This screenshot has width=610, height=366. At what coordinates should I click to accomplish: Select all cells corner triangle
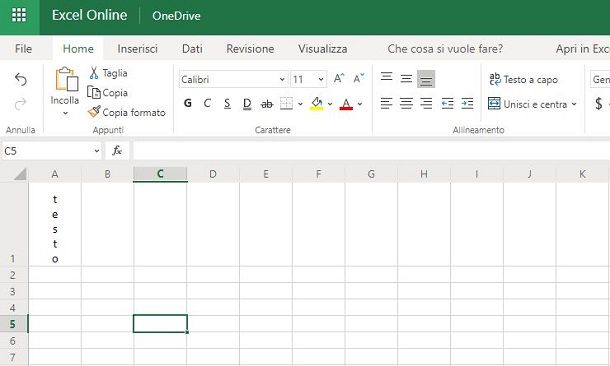20,174
